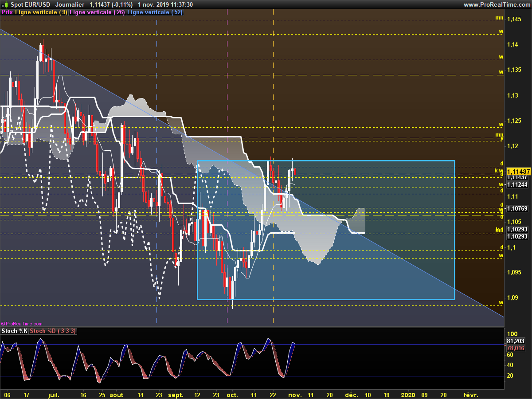The image size is (532, 399).
Task: Click the 1,095 price axis label
Action: pos(514,272)
